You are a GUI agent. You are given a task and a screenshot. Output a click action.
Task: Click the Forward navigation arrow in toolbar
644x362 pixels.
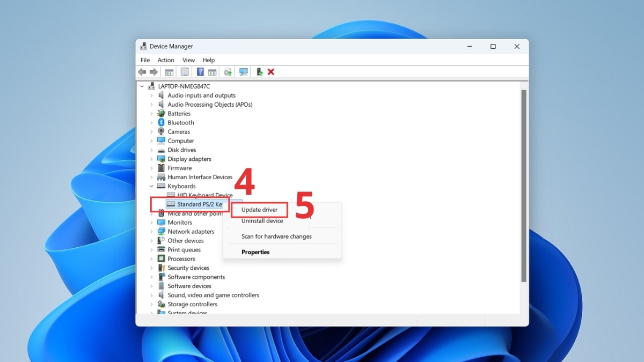pyautogui.click(x=153, y=71)
